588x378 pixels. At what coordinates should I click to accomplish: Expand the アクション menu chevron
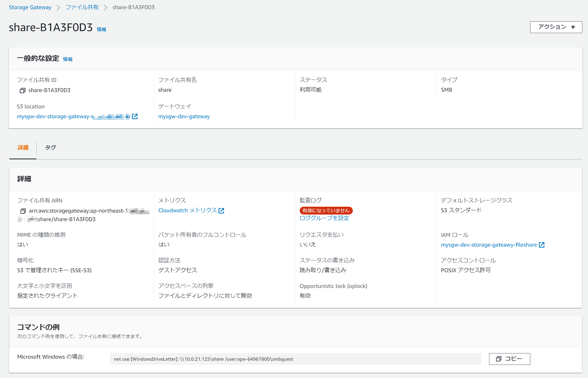(x=573, y=27)
